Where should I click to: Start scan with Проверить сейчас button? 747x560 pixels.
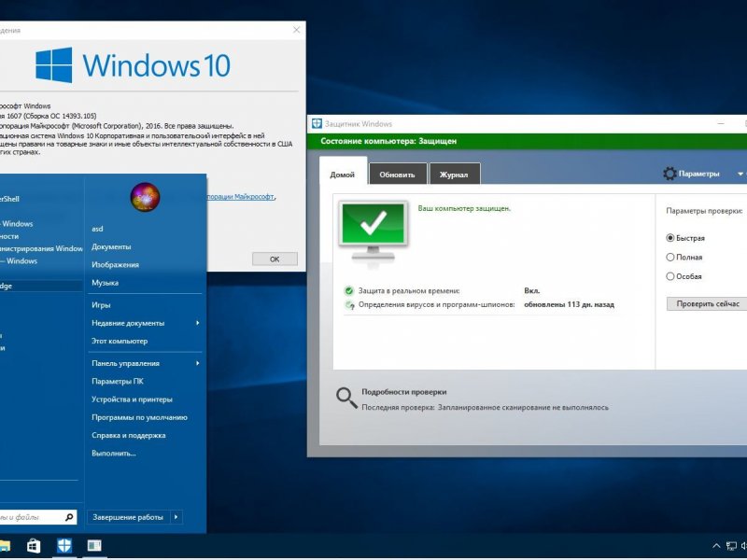[707, 304]
